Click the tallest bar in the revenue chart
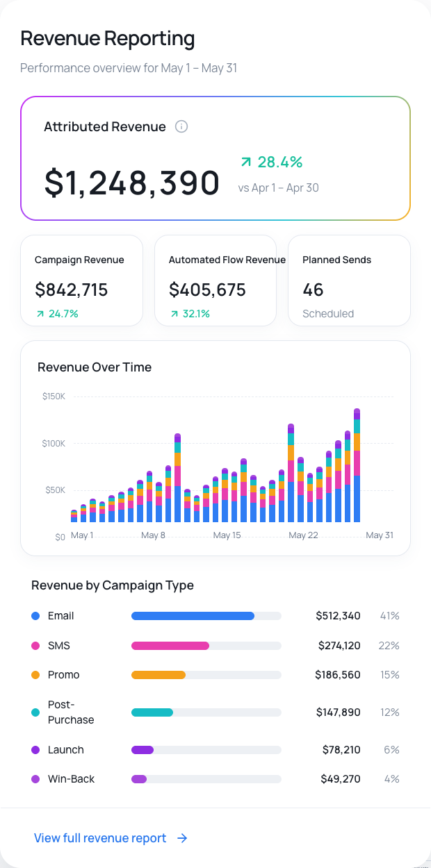Viewport: 431px width, 868px height. [x=357, y=465]
